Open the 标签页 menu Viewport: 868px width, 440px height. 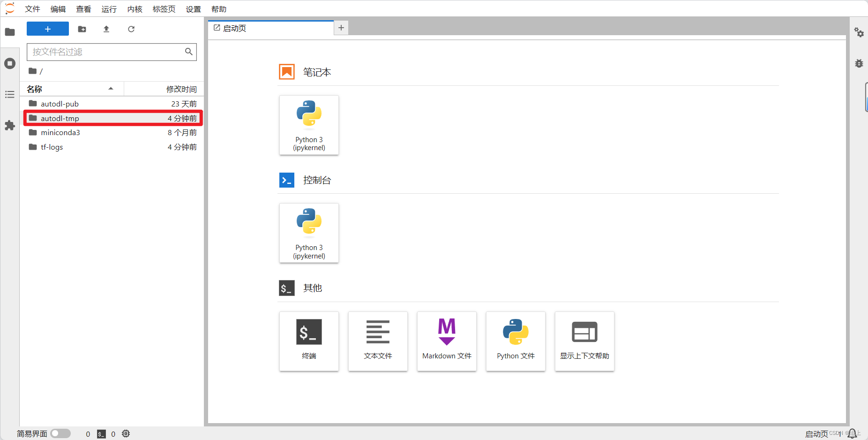pyautogui.click(x=164, y=9)
